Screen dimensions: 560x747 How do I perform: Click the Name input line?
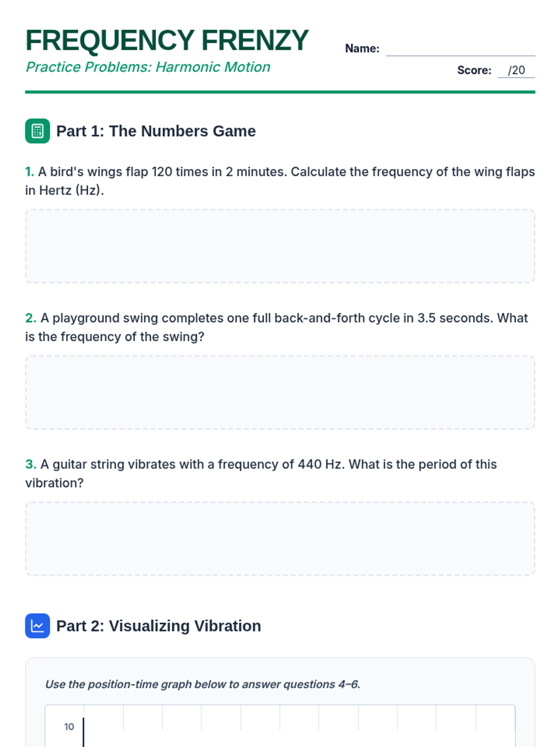[460, 49]
